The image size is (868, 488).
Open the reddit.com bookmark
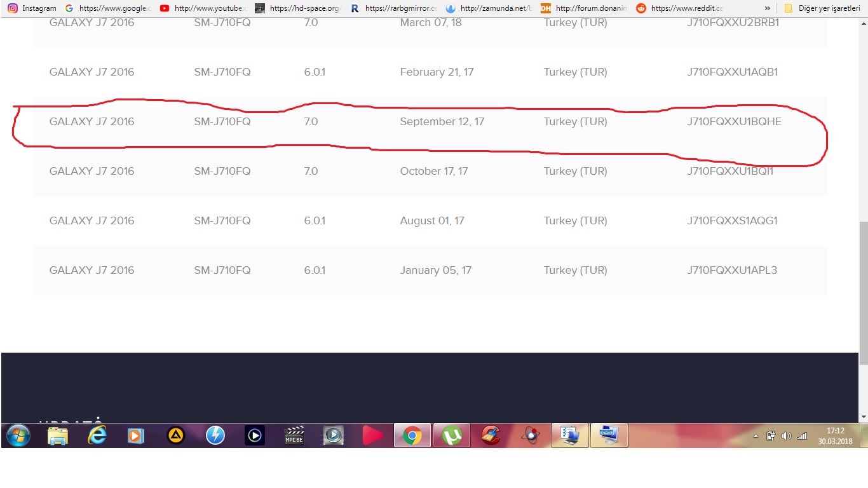click(x=680, y=8)
